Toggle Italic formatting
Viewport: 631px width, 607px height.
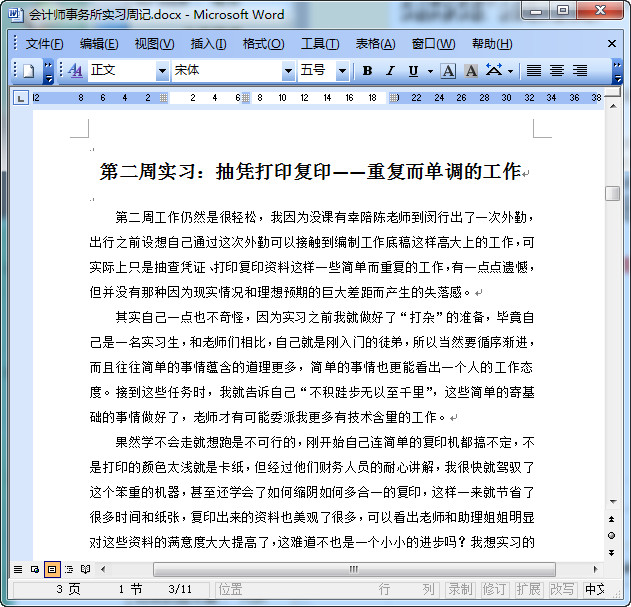(390, 71)
